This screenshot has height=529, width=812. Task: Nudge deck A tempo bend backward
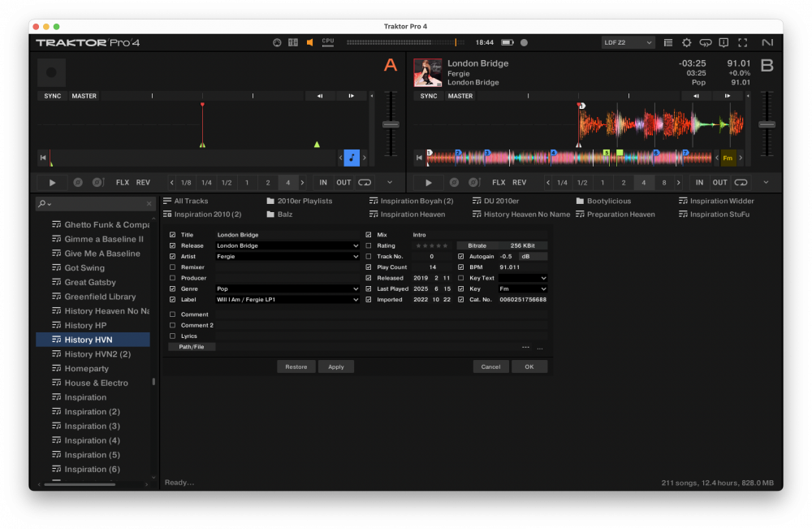click(x=320, y=96)
